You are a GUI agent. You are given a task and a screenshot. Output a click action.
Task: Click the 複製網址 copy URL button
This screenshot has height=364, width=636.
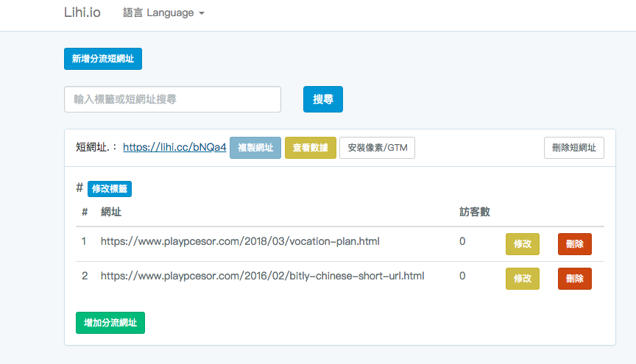point(255,148)
